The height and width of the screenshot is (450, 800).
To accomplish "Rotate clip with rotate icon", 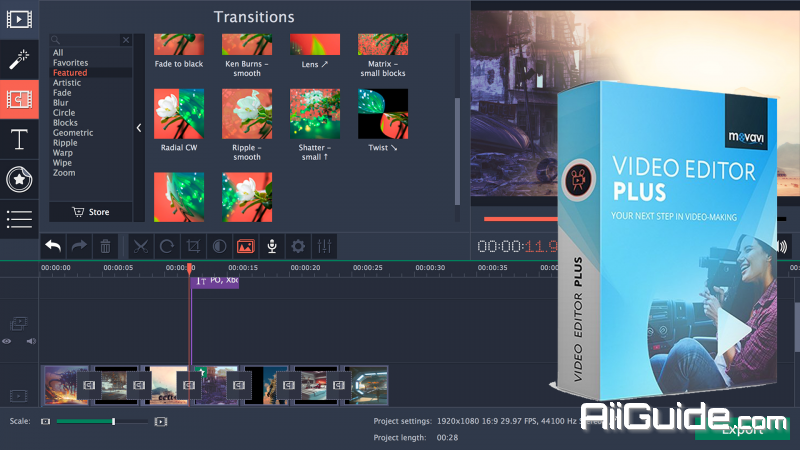I will click(167, 246).
